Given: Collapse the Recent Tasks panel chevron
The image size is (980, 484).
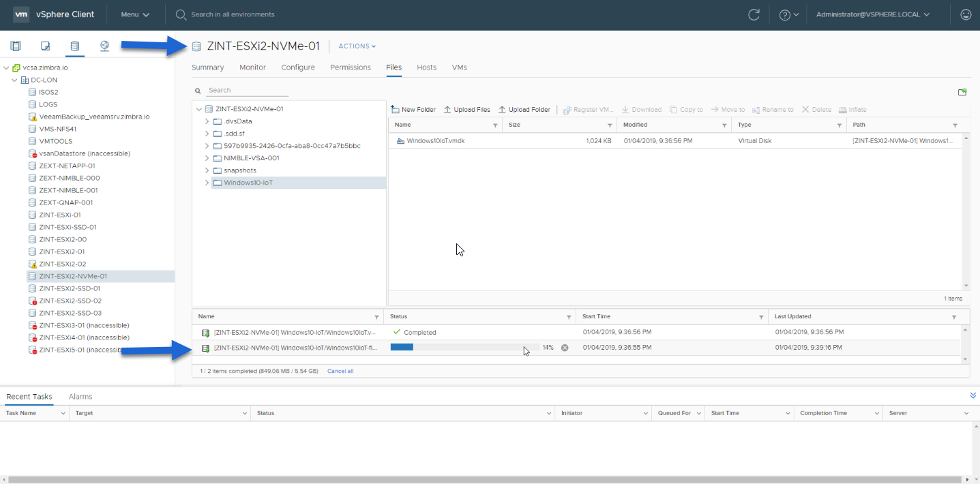Looking at the screenshot, I should point(973,395).
